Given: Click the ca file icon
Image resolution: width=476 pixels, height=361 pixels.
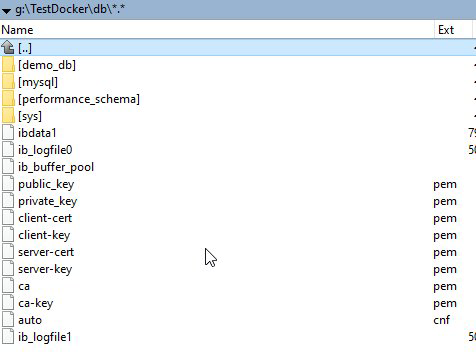Looking at the screenshot, I should [x=8, y=286].
